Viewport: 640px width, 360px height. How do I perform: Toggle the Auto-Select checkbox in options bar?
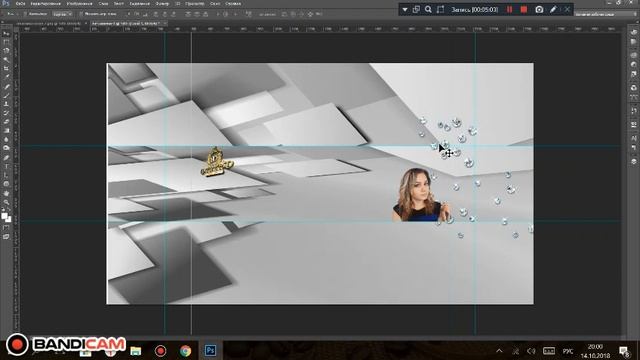click(x=25, y=14)
